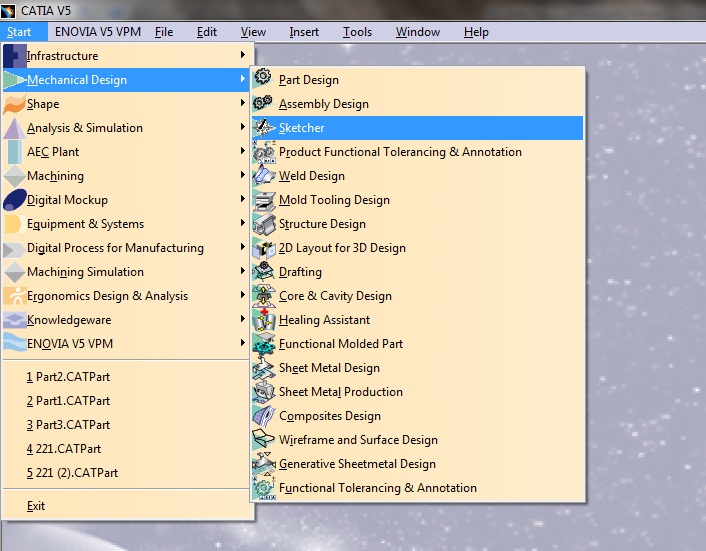This screenshot has height=551, width=706.
Task: Click the Sheet Metal Production icon
Action: click(x=263, y=392)
